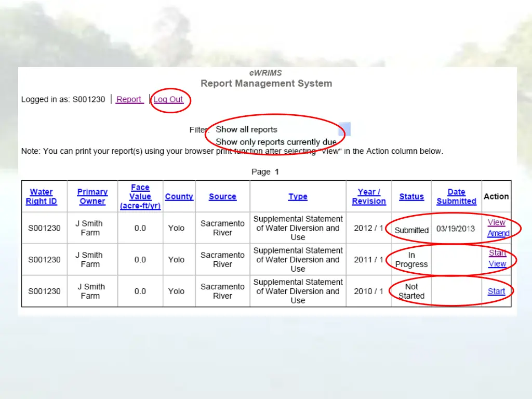532x399 pixels.
Task: Sort the table by Primary Owner
Action: coord(92,196)
